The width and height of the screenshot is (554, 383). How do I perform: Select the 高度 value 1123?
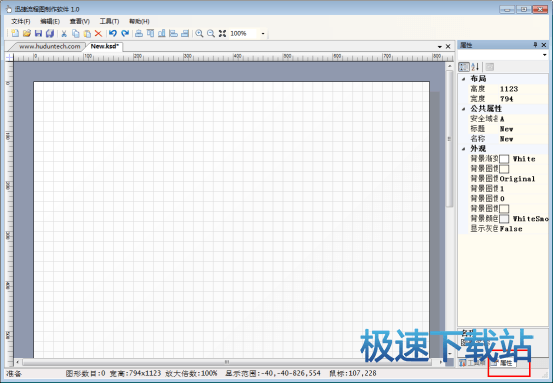click(x=509, y=89)
